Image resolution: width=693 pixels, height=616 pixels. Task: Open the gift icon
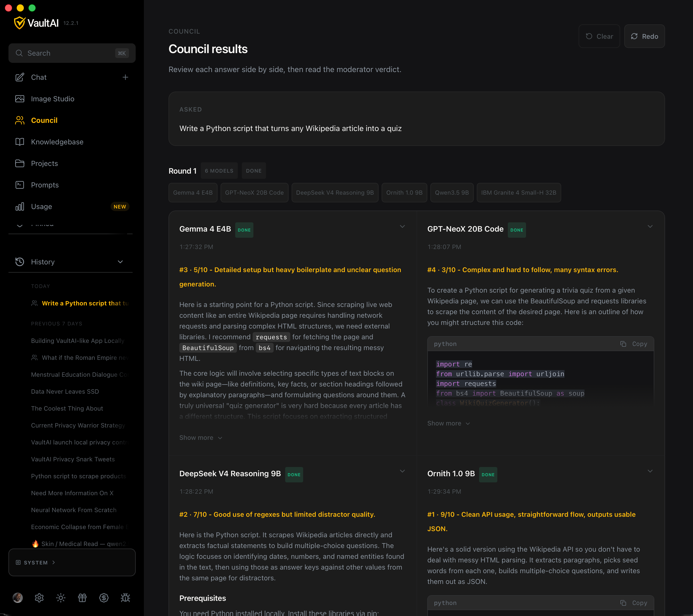(82, 598)
